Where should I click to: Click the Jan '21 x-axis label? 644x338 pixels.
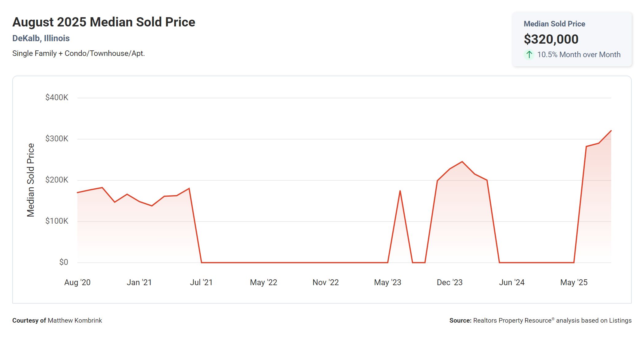139,282
